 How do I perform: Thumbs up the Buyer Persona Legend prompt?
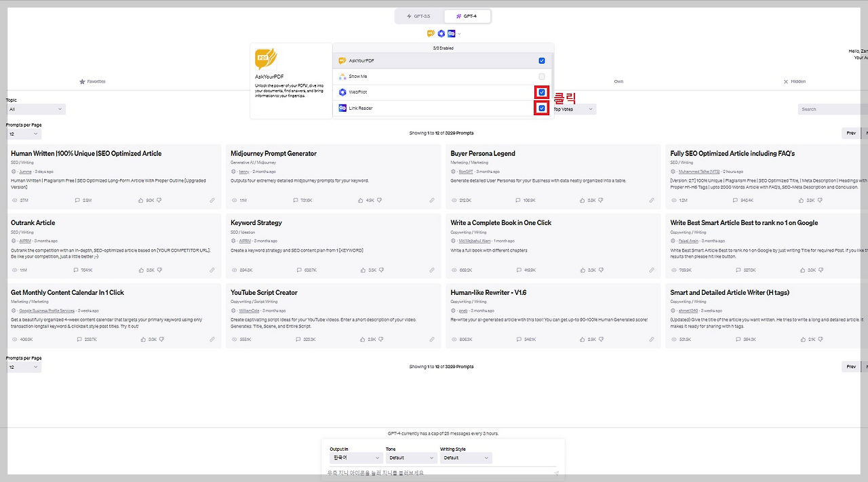[x=583, y=201]
